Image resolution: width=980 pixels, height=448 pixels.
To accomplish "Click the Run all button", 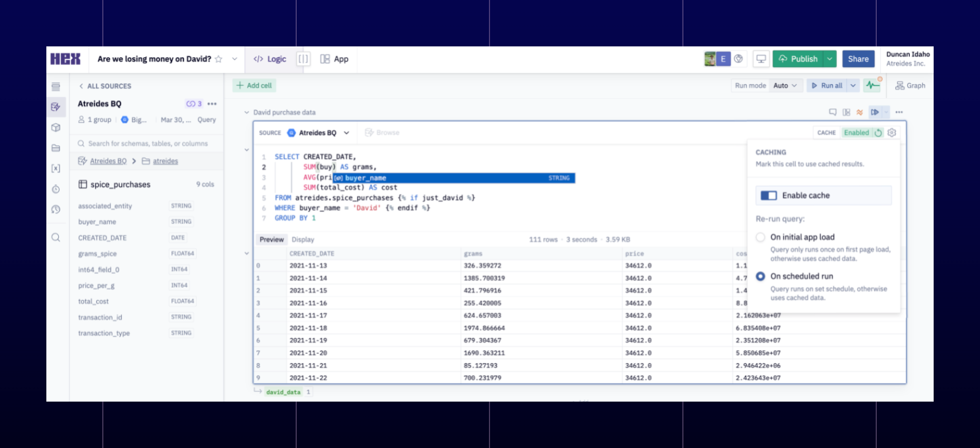I will (x=826, y=85).
